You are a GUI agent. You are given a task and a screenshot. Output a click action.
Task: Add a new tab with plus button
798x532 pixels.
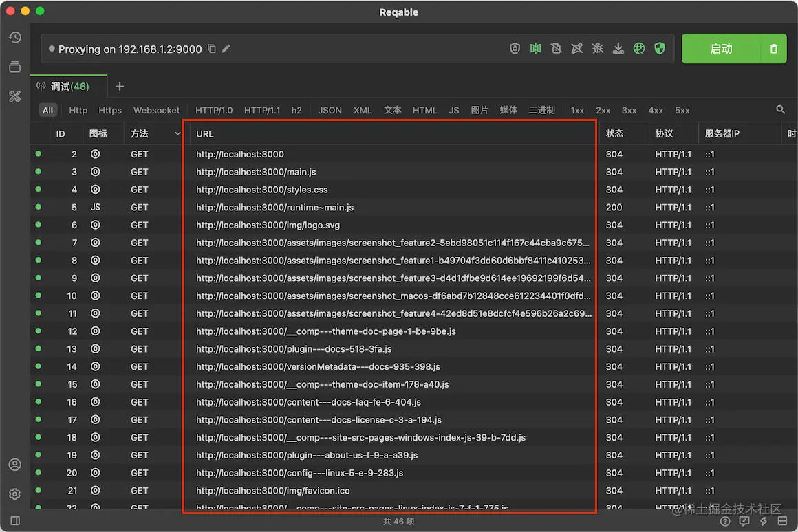pos(120,87)
